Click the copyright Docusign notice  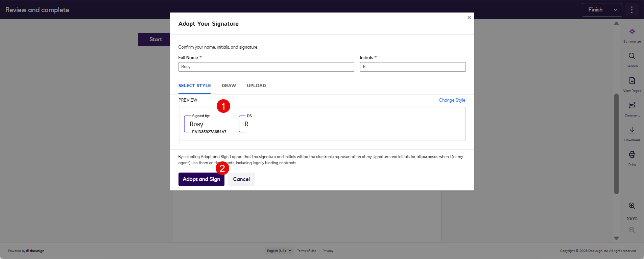click(x=598, y=251)
